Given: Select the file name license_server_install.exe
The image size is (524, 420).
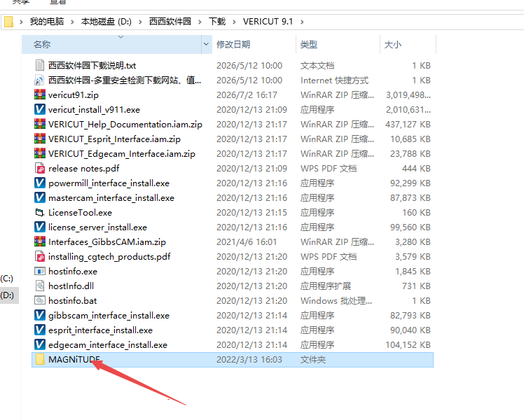Looking at the screenshot, I should 97,227.
